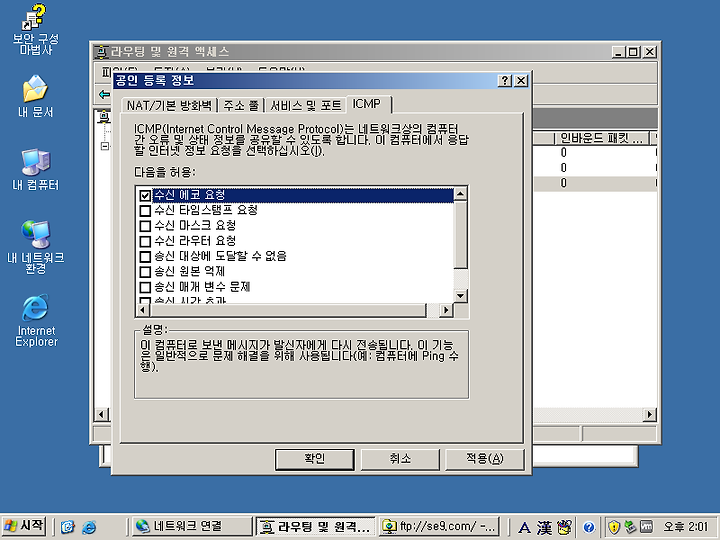Click the 적용(A) button
This screenshot has height=540, width=720.
485,459
